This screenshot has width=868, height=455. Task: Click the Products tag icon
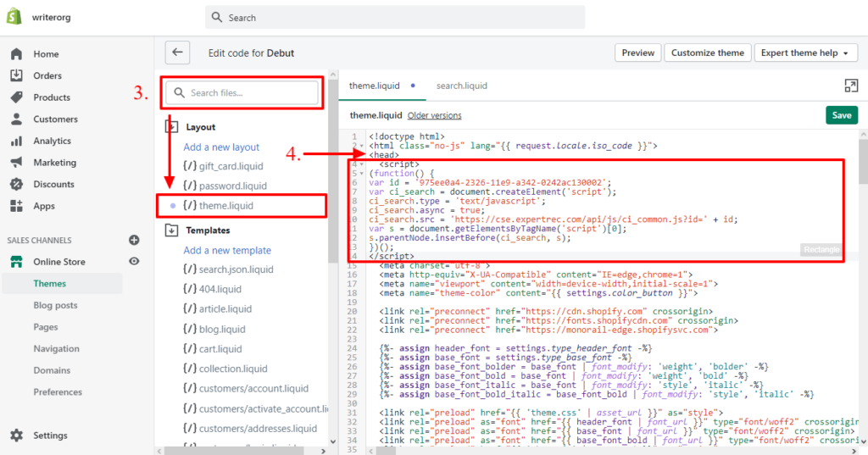(x=16, y=97)
